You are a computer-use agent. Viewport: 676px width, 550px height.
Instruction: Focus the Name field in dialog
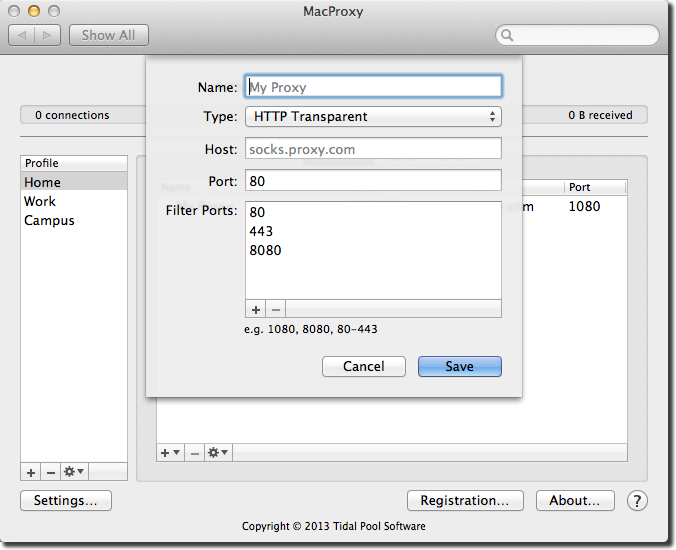[373, 87]
